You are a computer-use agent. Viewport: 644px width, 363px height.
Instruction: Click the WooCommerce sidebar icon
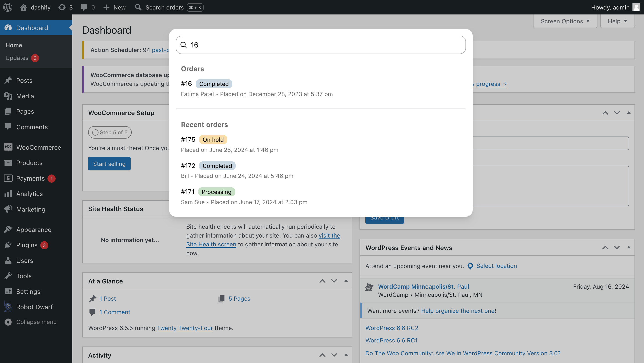coord(8,147)
